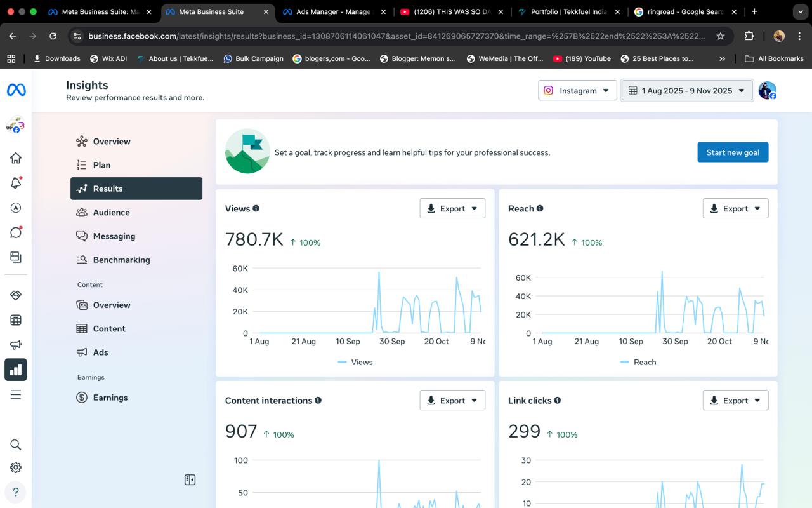Open the inbox chat bubble icon
This screenshot has height=508, width=812.
pos(16,232)
